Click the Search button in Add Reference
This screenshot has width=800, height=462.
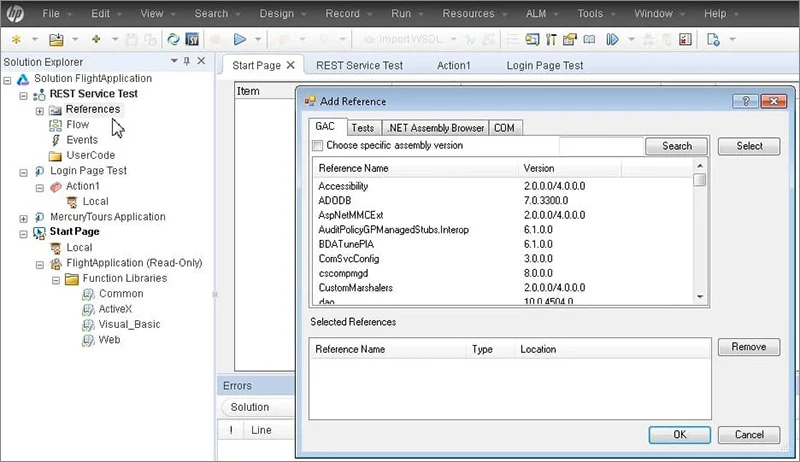677,146
